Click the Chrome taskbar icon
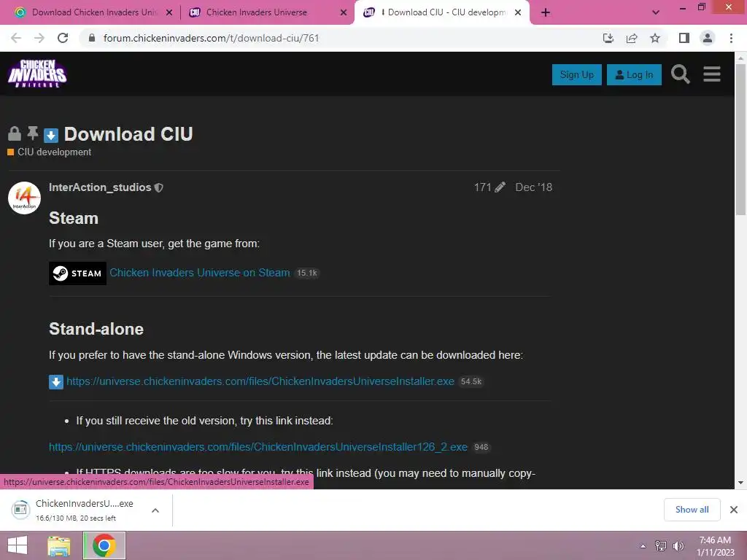Image resolution: width=747 pixels, height=560 pixels. (x=104, y=545)
